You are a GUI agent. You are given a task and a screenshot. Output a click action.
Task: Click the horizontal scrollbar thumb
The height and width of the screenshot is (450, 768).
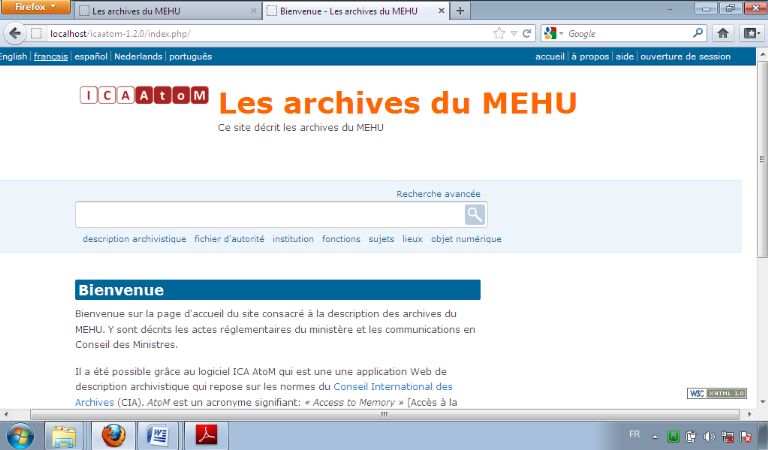(x=384, y=414)
